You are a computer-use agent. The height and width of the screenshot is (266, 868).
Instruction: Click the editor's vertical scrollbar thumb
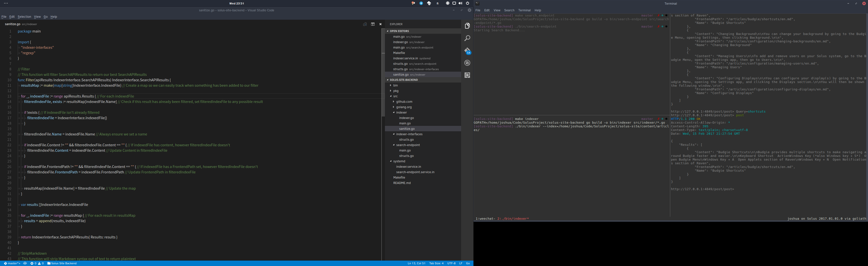tap(383, 72)
